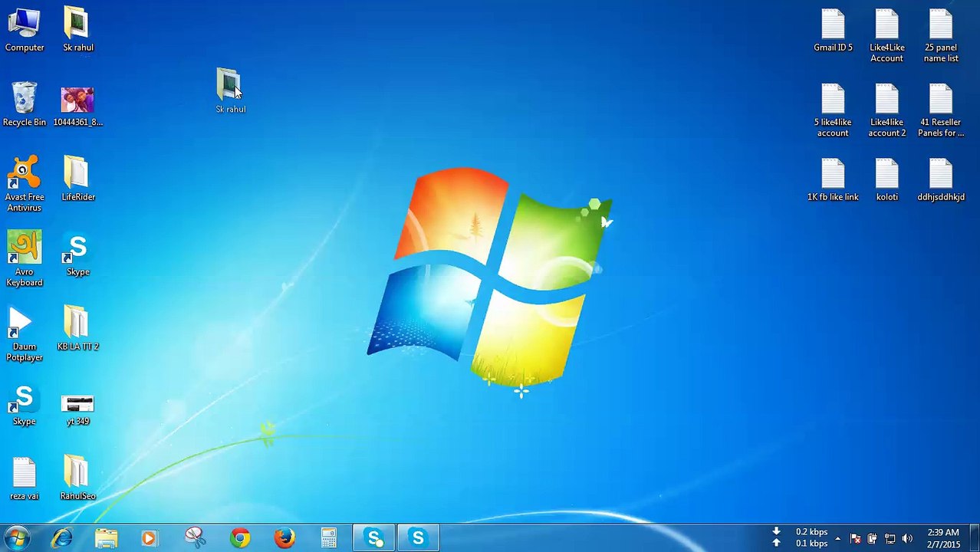Viewport: 980px width, 552px height.
Task: Launch Google Chrome from the taskbar
Action: [240, 538]
